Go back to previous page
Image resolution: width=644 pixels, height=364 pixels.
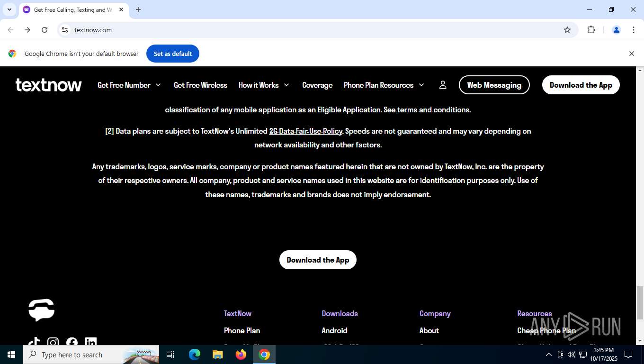point(10,30)
